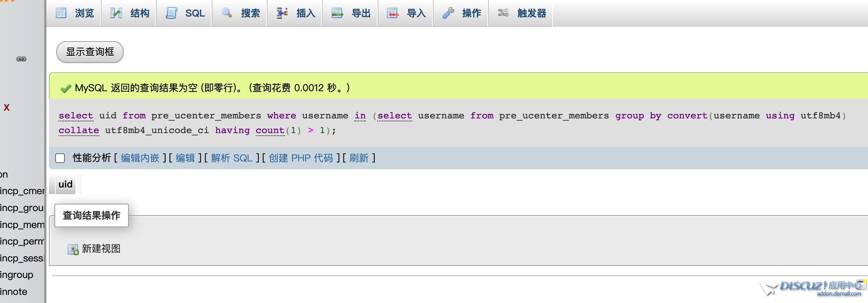868x303 pixels.
Task: Click the 创建 PHP 代码 link
Action: coord(301,158)
